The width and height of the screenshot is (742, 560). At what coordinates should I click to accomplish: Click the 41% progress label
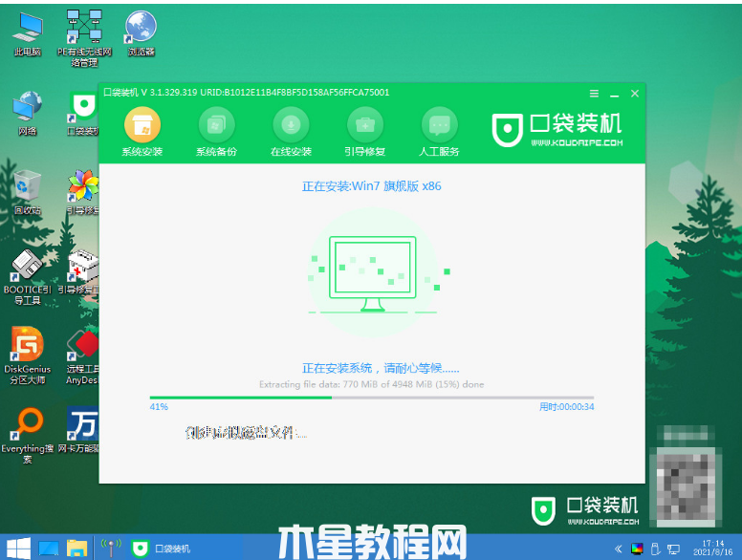tap(159, 407)
